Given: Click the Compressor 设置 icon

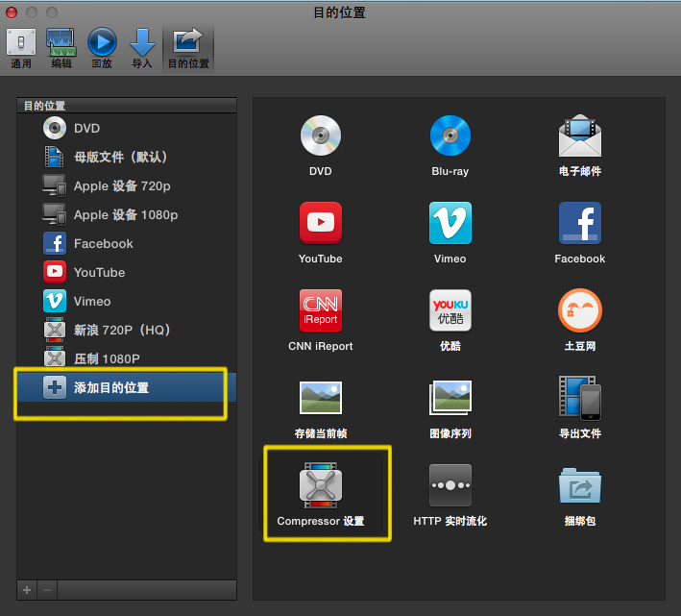Looking at the screenshot, I should coord(320,485).
